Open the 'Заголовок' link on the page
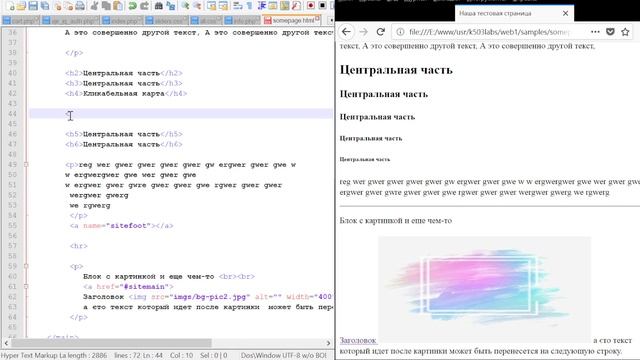640x360 pixels. click(358, 340)
